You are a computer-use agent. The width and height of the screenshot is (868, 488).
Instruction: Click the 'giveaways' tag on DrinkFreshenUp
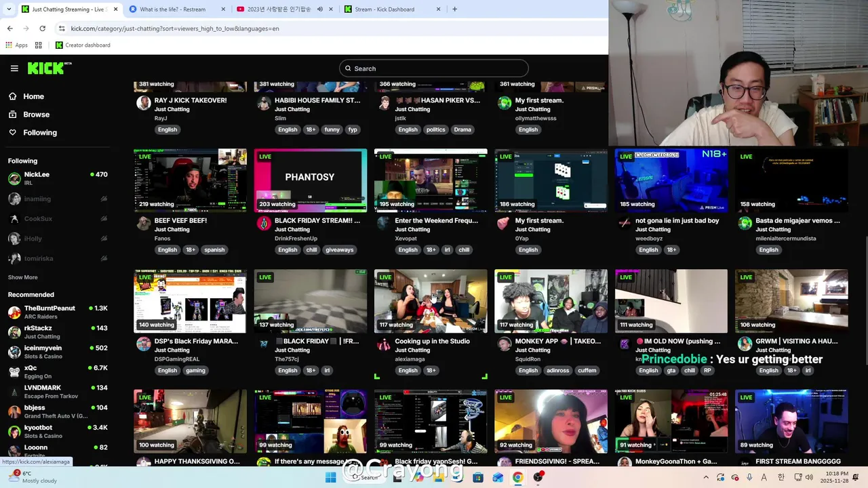[x=339, y=249]
